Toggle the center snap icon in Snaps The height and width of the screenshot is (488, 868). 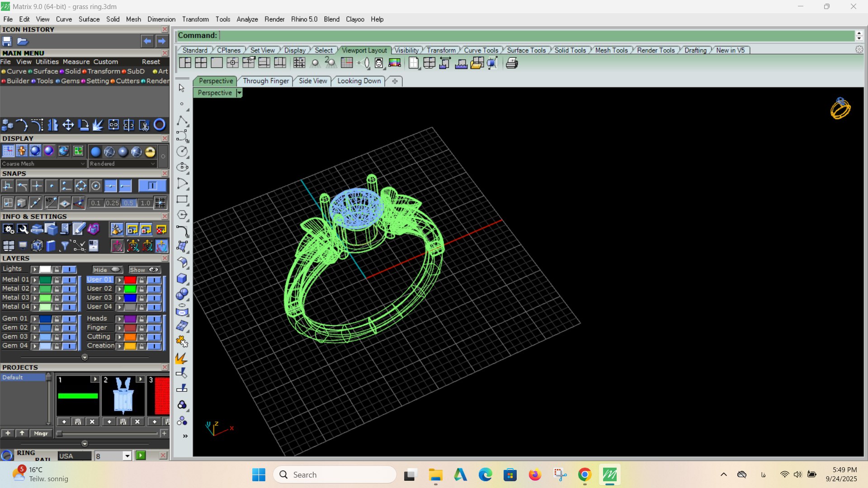[x=95, y=186]
